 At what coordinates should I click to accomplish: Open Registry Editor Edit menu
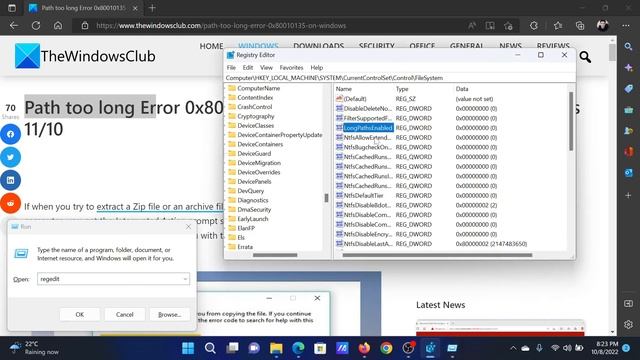(248, 67)
